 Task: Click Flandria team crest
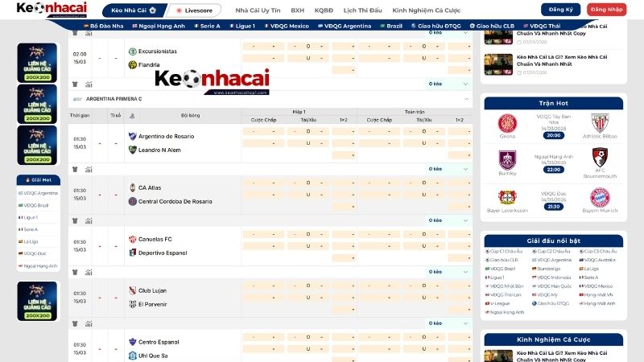(132, 65)
